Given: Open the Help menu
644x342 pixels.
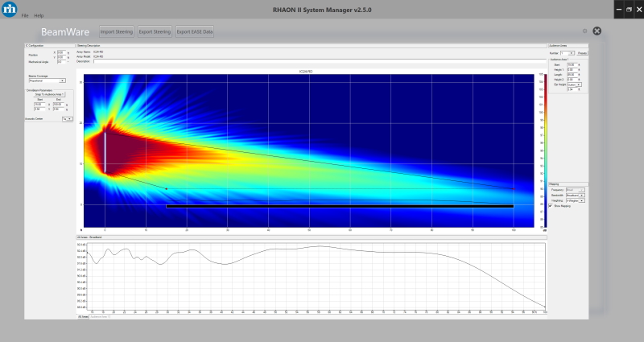Looking at the screenshot, I should [39, 15].
